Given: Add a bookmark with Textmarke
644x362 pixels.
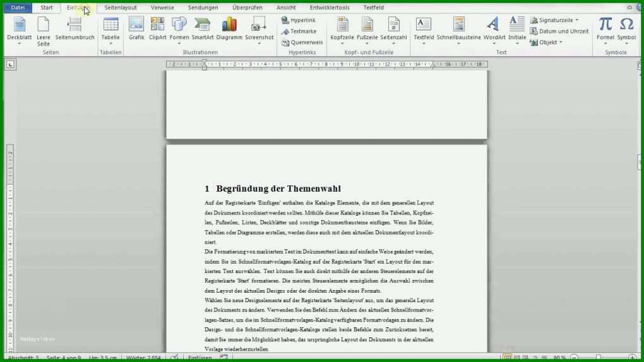Looking at the screenshot, I should click(x=299, y=31).
